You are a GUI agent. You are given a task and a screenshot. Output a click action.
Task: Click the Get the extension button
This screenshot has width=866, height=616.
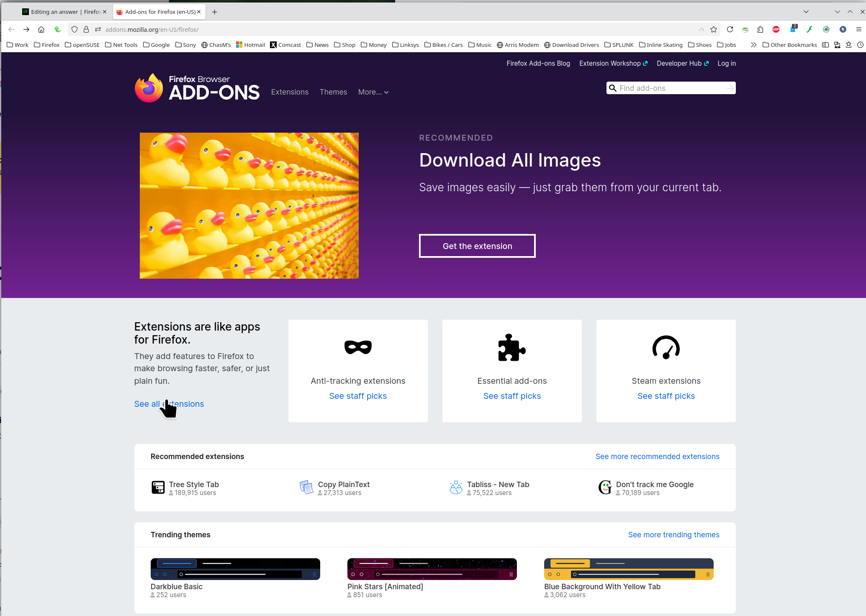tap(477, 246)
